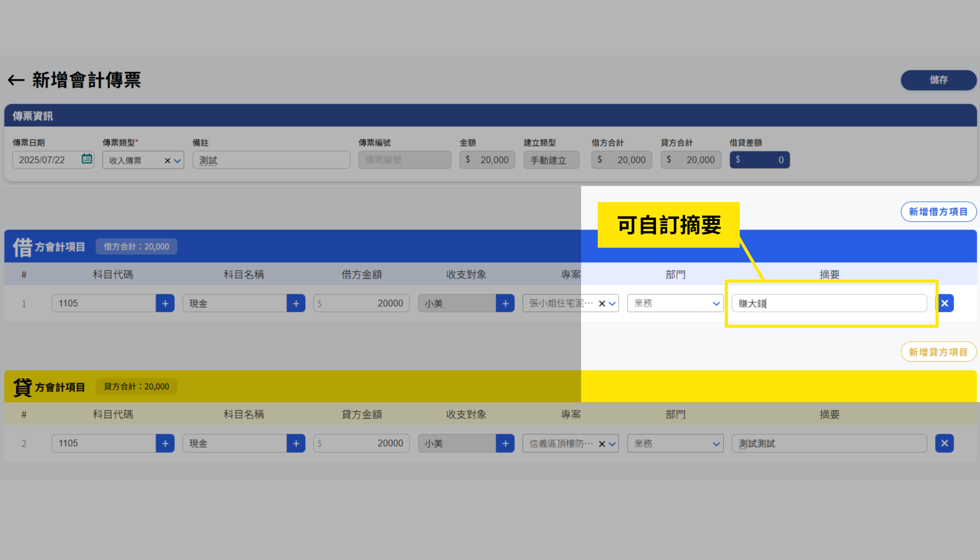Image resolution: width=980 pixels, height=560 pixels.
Task: Open the 傳票類型 dropdown
Action: tap(177, 160)
